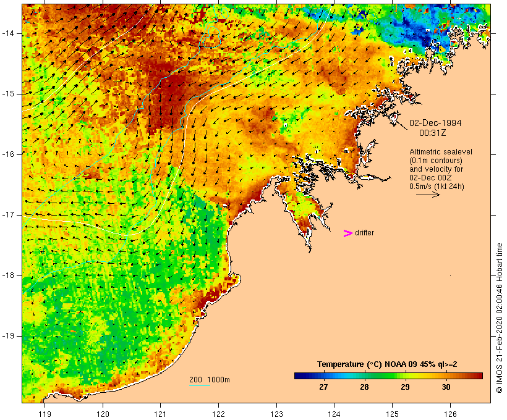Click the color bar label '29'

click(405, 387)
